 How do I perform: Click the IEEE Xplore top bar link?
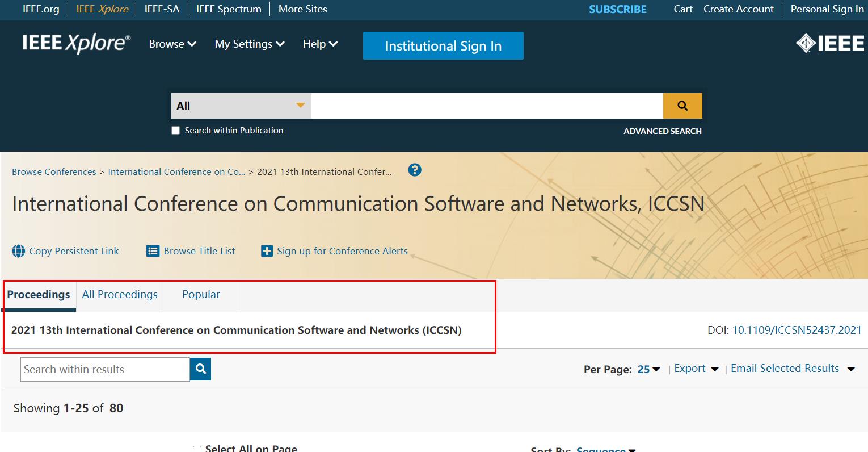(x=102, y=9)
